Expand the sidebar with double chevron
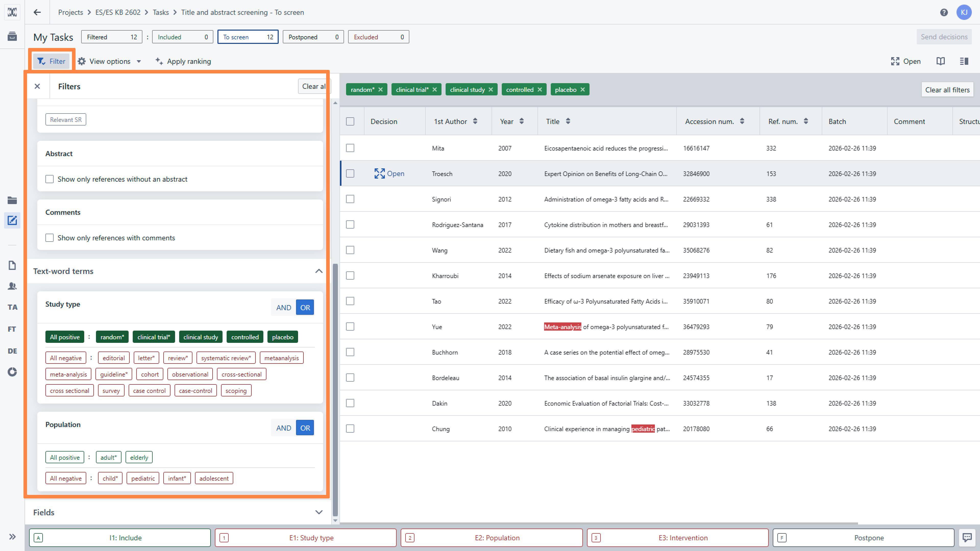 [12, 536]
